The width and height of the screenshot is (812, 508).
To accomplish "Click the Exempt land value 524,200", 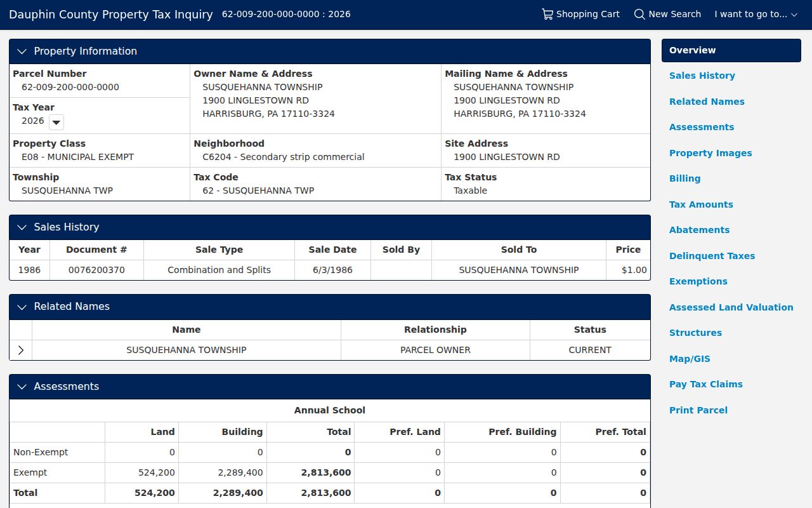I will pos(157,472).
